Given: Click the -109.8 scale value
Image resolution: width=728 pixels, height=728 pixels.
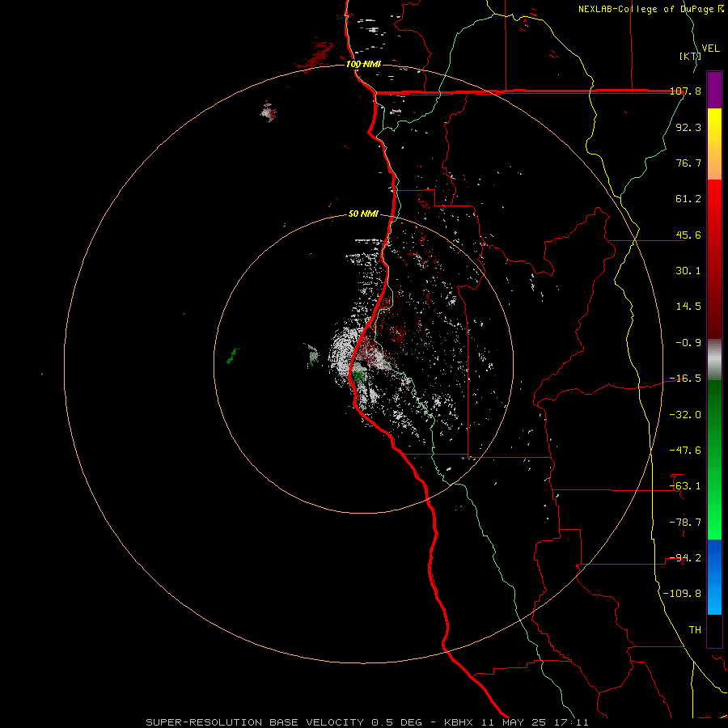Looking at the screenshot, I should 682,594.
